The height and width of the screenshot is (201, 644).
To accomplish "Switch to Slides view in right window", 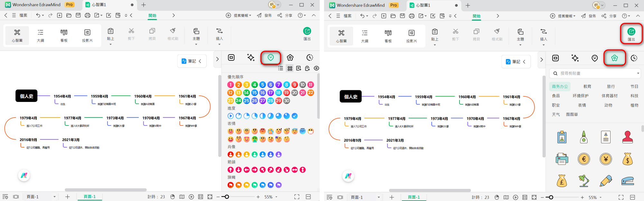I will (x=412, y=36).
